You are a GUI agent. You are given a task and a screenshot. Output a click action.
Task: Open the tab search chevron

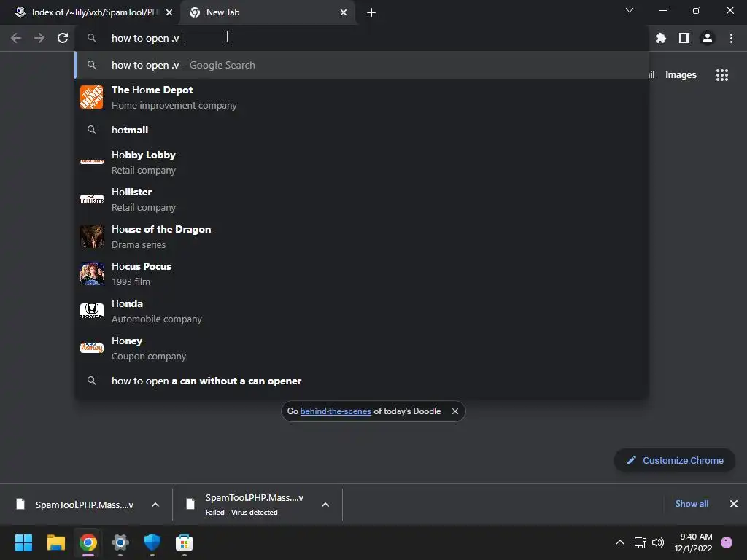630,10
